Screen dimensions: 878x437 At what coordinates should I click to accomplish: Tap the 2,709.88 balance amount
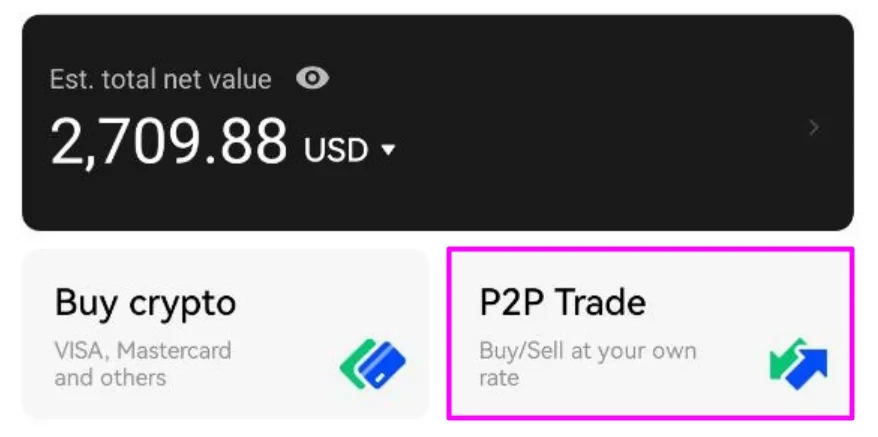tap(169, 141)
